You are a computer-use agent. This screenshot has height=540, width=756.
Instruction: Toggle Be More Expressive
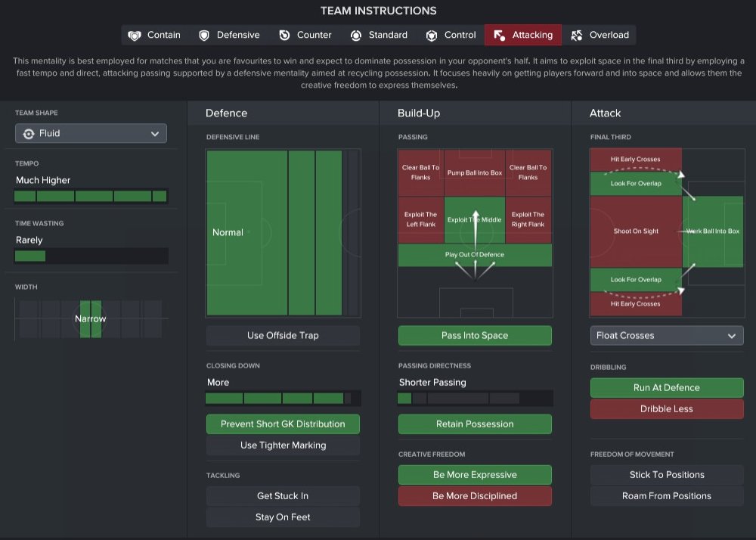coord(475,475)
